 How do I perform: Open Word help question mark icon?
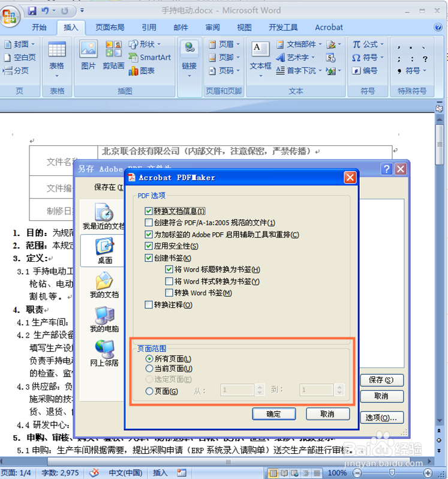[x=438, y=27]
